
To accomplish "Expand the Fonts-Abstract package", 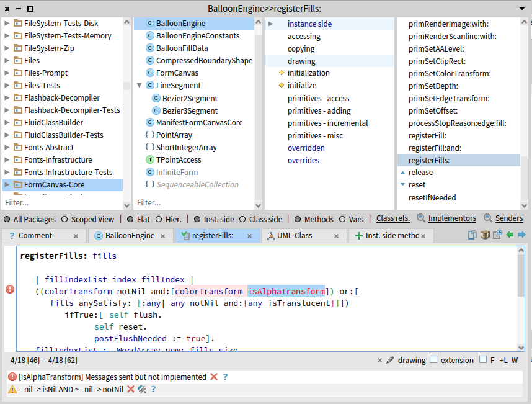I will [6, 147].
